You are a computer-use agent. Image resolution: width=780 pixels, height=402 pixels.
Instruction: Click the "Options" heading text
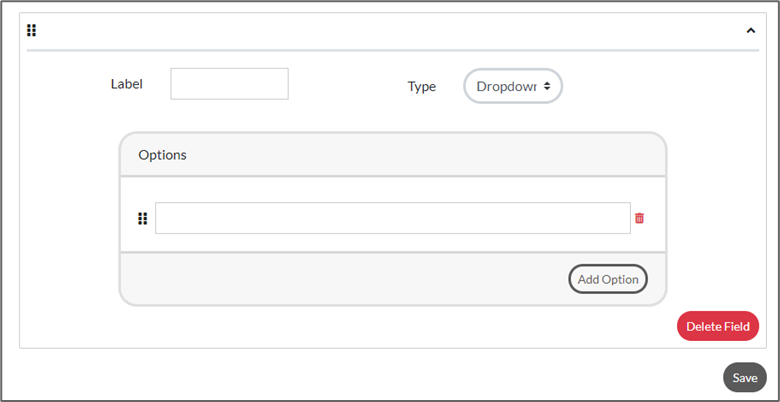[162, 155]
